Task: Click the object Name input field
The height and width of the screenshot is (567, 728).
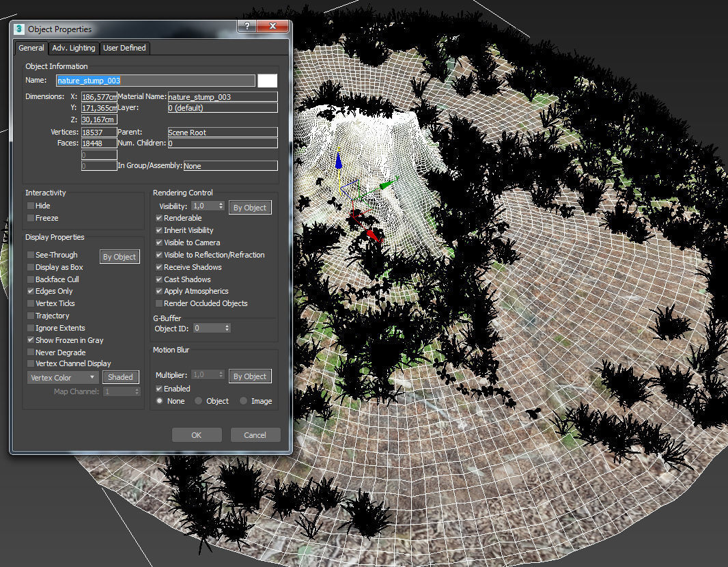Action: (156, 81)
